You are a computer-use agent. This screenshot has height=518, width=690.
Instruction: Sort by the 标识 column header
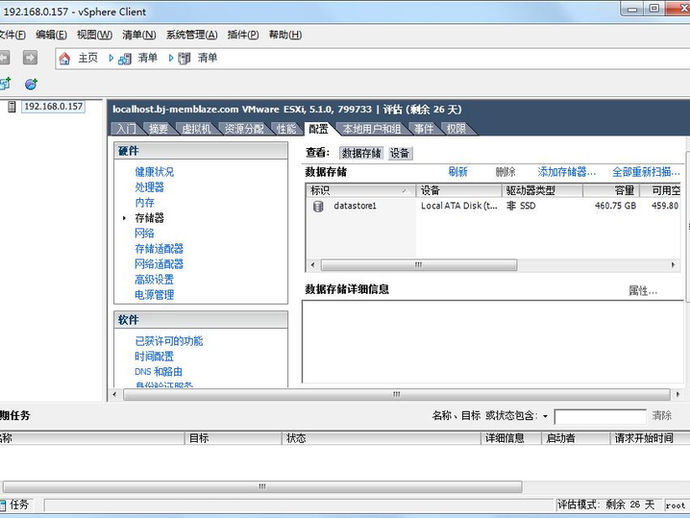pos(360,191)
